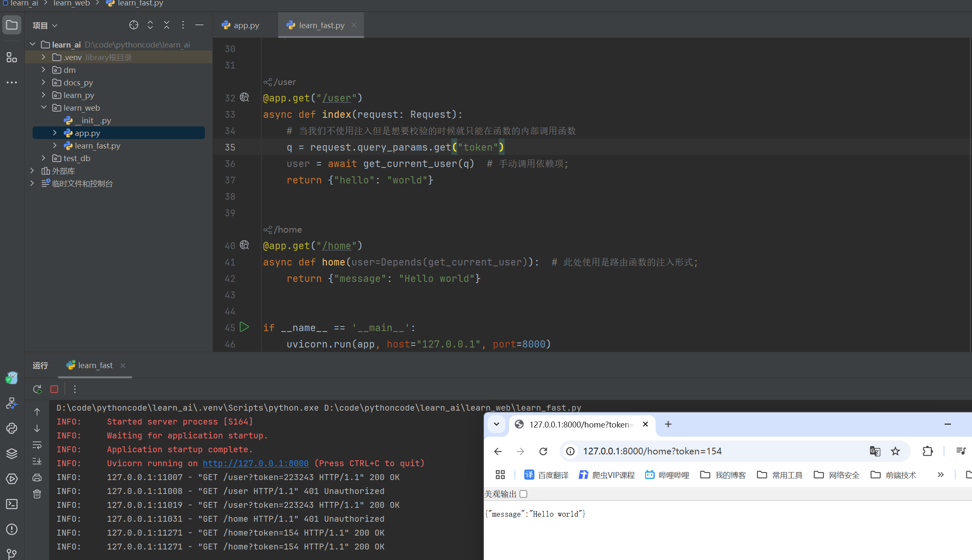Screen dimensions: 972x560
Task: Collapse the learn_web folder
Action: click(44, 108)
